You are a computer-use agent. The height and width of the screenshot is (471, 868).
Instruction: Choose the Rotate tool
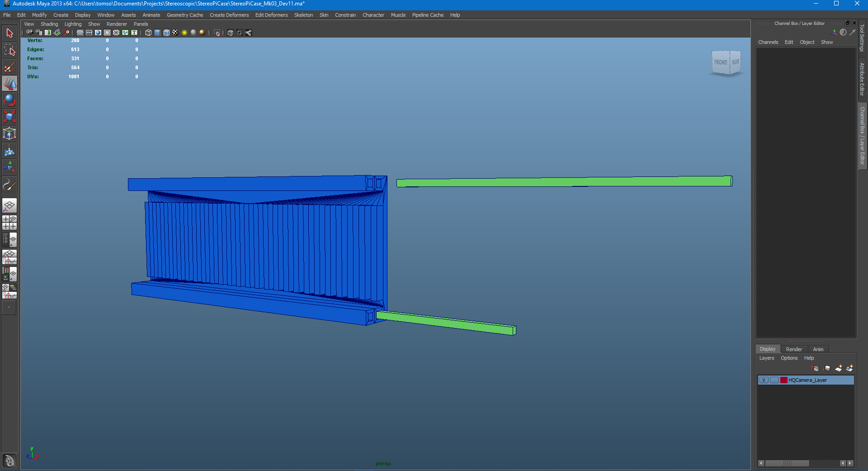click(x=9, y=100)
